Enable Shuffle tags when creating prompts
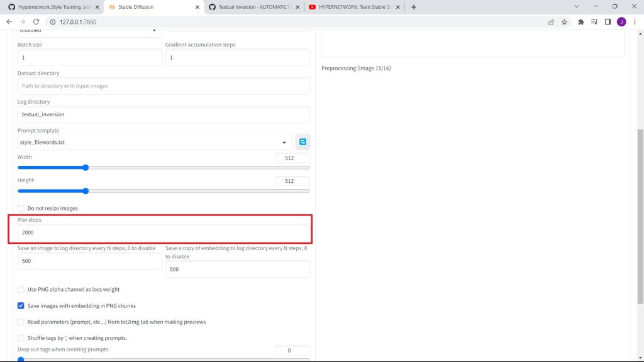644x362 pixels. (21, 338)
